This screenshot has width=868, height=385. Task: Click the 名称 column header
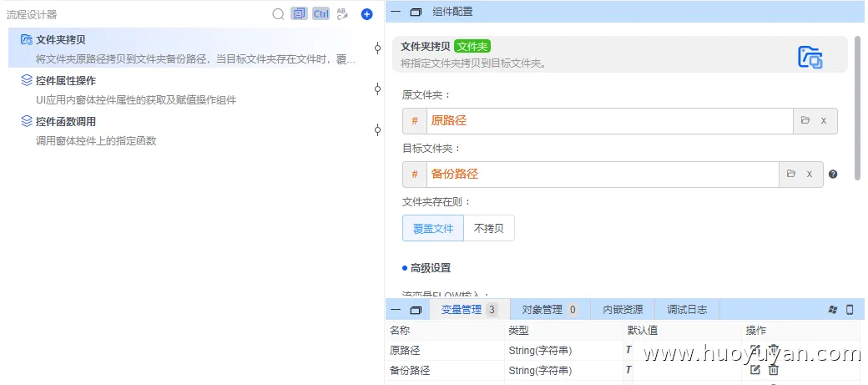(400, 331)
